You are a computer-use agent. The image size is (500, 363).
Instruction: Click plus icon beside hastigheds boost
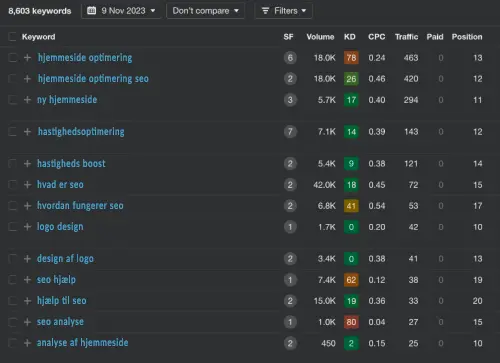[27, 164]
